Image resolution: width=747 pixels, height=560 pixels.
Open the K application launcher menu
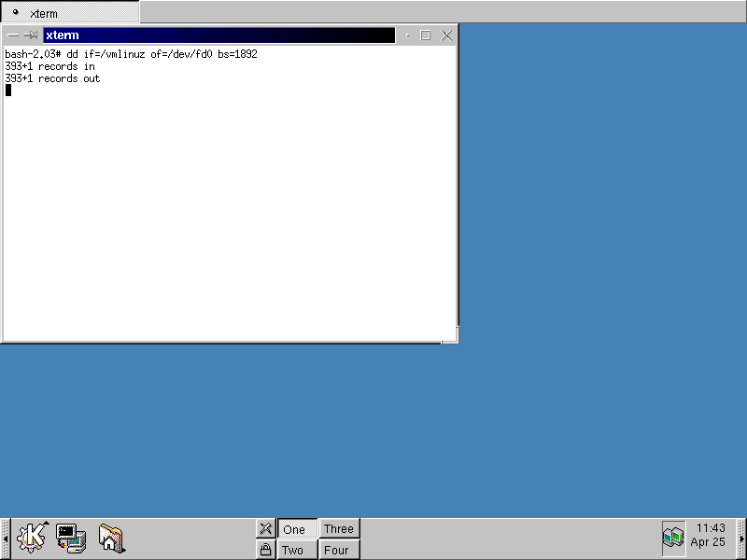tap(33, 537)
